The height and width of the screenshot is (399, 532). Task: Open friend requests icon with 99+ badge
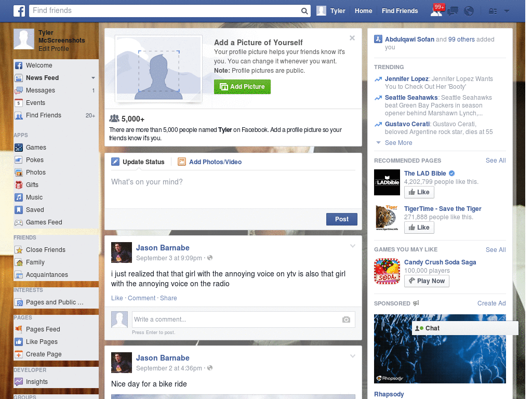[437, 10]
